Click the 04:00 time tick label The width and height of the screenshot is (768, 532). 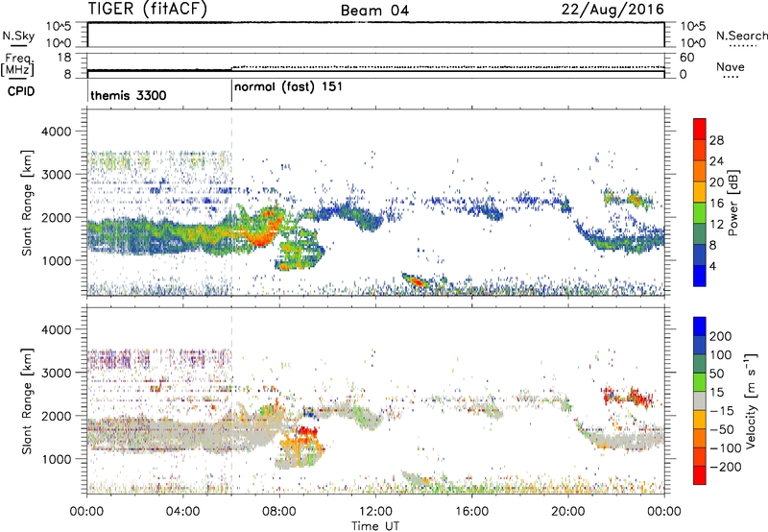coord(182,512)
